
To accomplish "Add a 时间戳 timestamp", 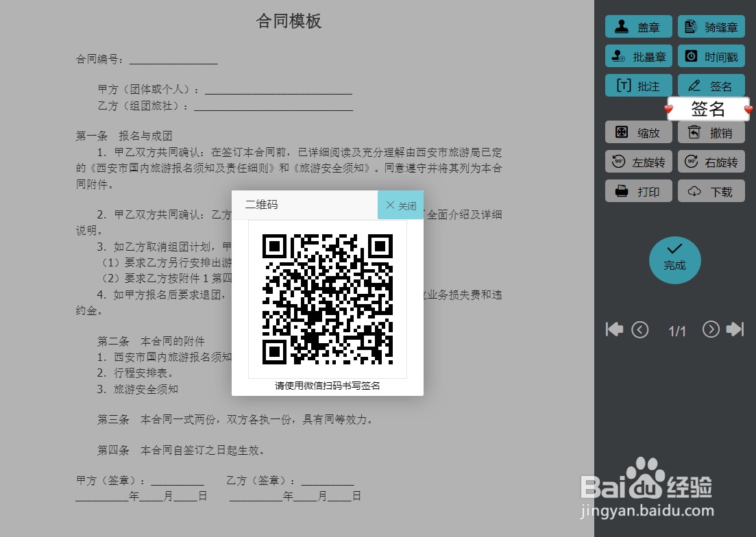I will [711, 56].
